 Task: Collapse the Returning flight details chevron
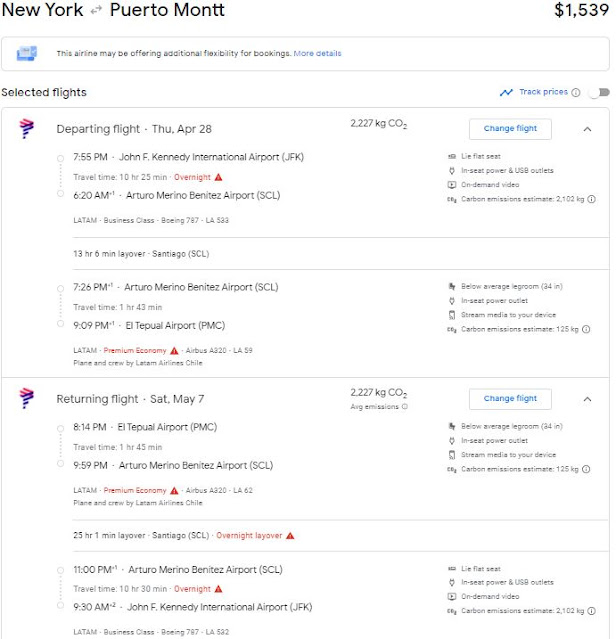coord(587,399)
